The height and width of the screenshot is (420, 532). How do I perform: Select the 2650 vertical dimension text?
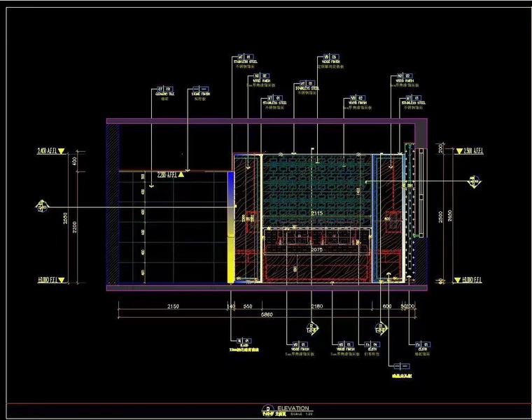449,216
